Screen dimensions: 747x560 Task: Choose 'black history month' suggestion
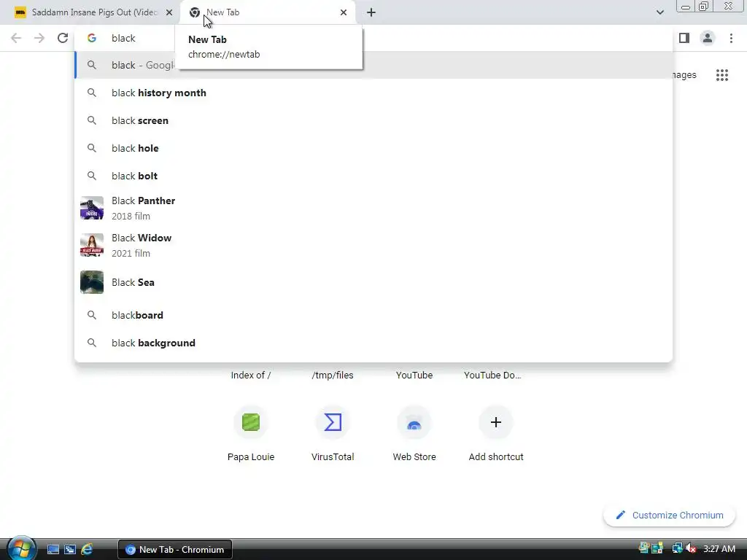374,93
